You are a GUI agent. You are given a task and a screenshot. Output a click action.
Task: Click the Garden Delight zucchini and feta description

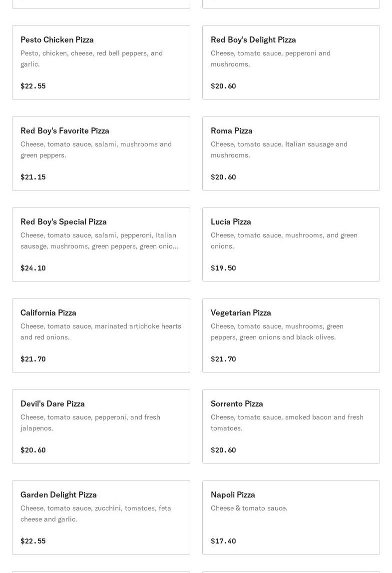pos(95,513)
